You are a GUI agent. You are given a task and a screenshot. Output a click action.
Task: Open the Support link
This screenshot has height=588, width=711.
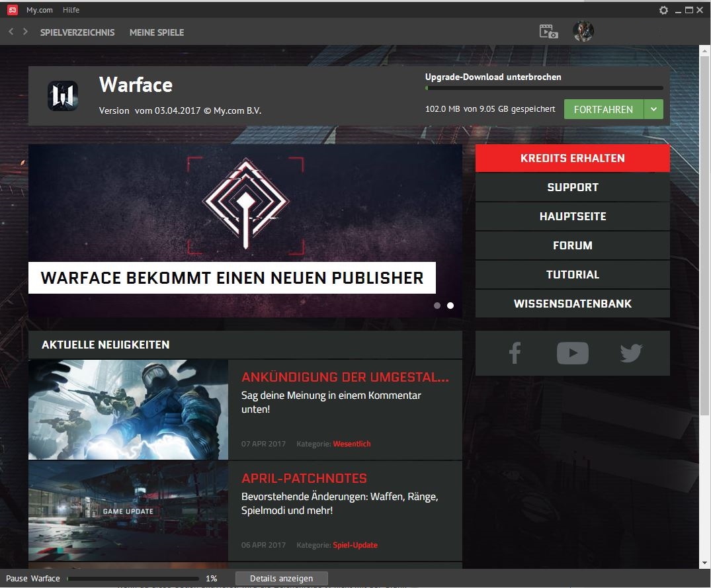[x=573, y=187]
